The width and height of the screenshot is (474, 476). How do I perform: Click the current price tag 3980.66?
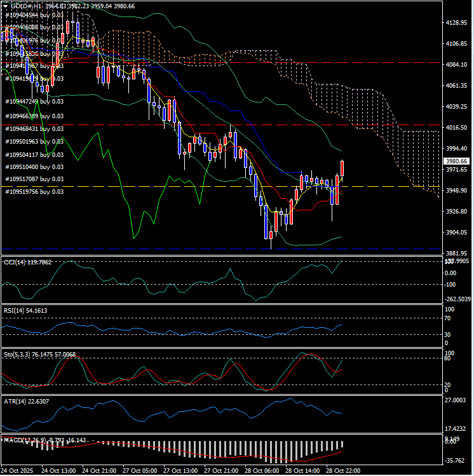(x=456, y=161)
